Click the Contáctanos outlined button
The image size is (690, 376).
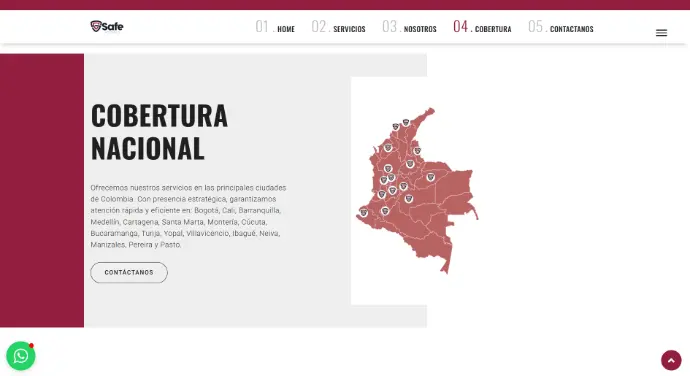(x=129, y=273)
